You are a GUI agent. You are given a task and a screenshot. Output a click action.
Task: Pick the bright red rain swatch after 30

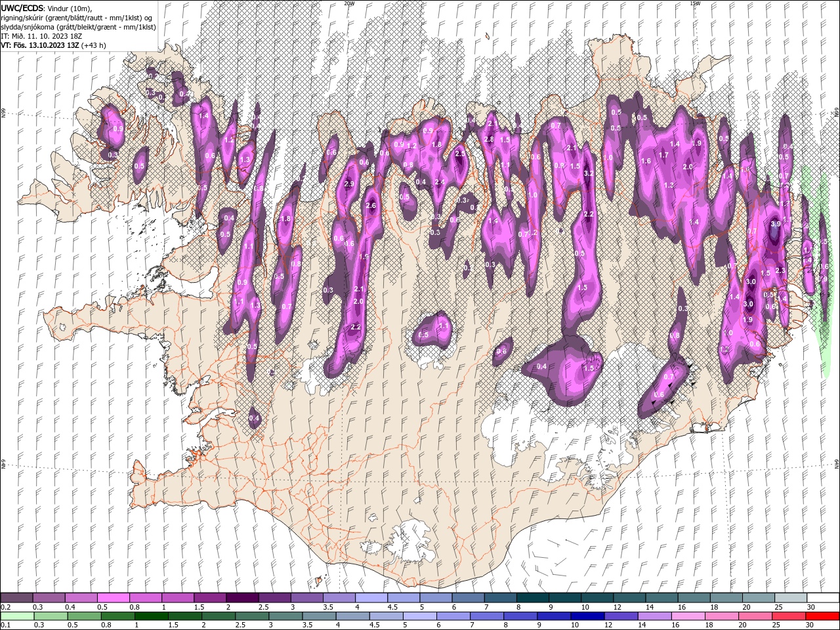coord(822,616)
